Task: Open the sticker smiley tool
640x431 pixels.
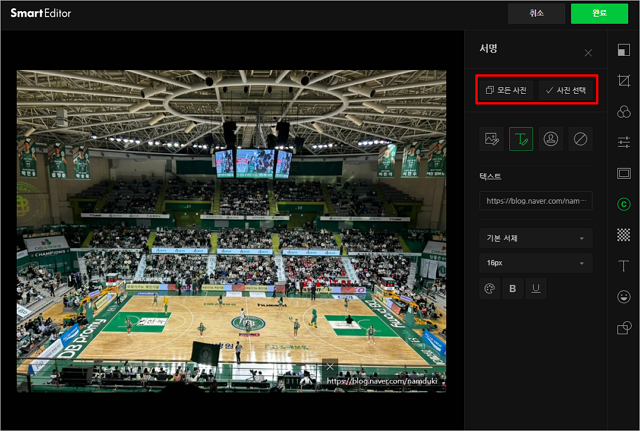Action: (x=624, y=296)
